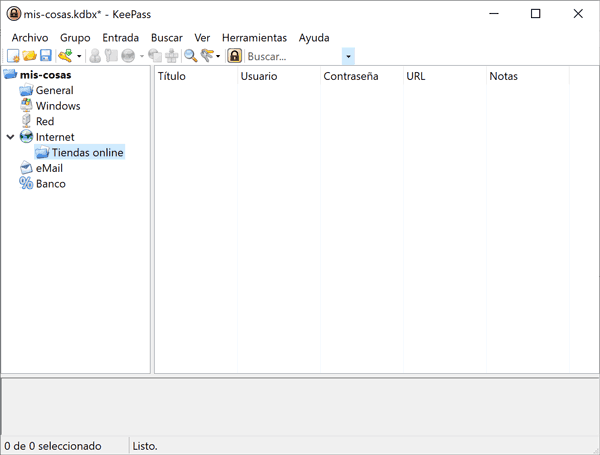Image resolution: width=600 pixels, height=455 pixels.
Task: Click the Windows group icon
Action: click(26, 106)
